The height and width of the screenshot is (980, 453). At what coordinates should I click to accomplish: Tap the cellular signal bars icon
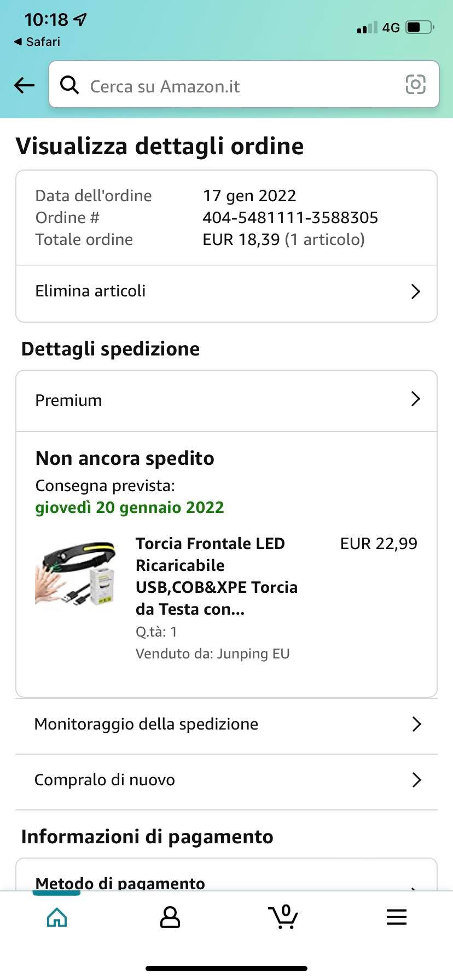367,27
